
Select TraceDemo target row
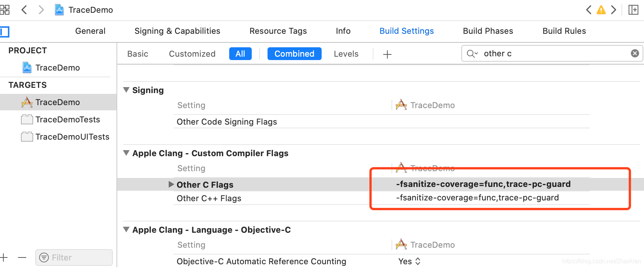pos(58,102)
